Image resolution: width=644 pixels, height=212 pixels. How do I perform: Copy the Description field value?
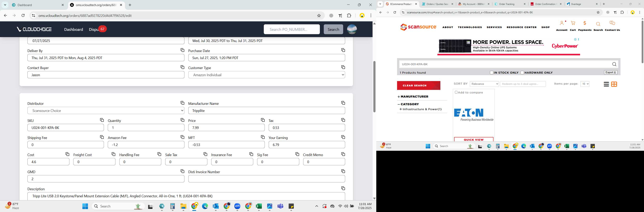(x=343, y=188)
